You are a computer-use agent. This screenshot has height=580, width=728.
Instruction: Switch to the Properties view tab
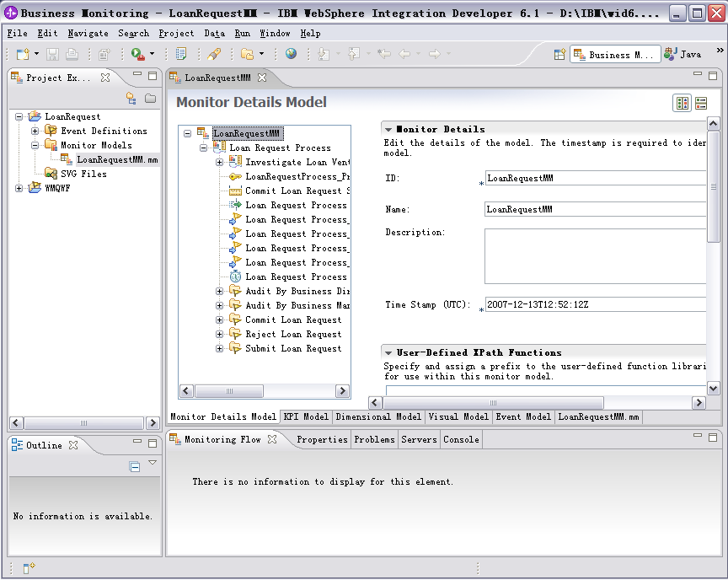point(322,439)
